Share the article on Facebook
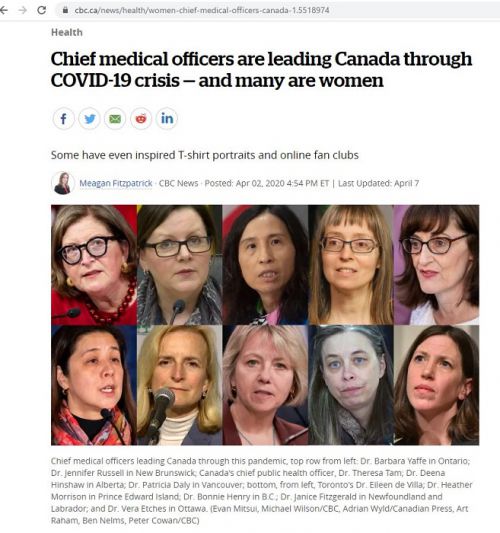500x533 pixels. click(x=64, y=119)
